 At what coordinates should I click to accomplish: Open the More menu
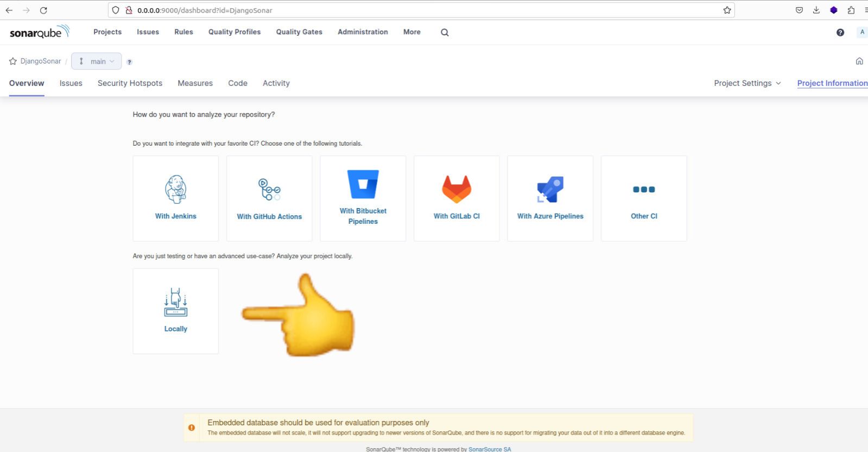point(412,32)
